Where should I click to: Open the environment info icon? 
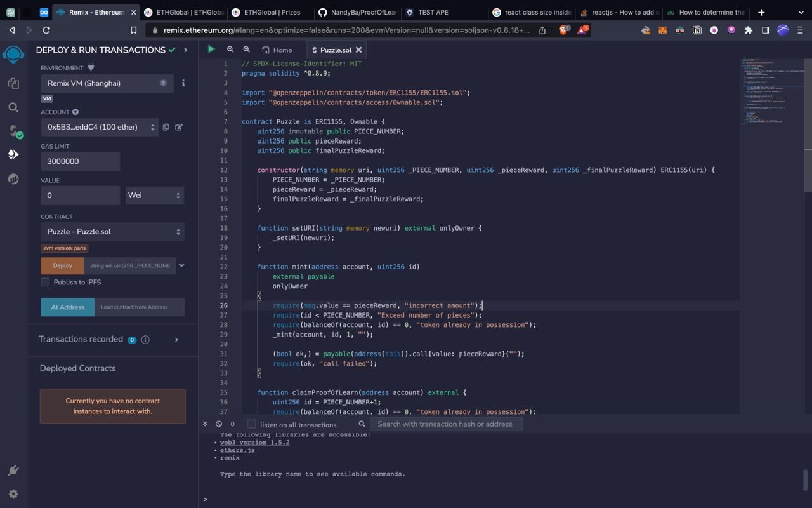(x=183, y=83)
